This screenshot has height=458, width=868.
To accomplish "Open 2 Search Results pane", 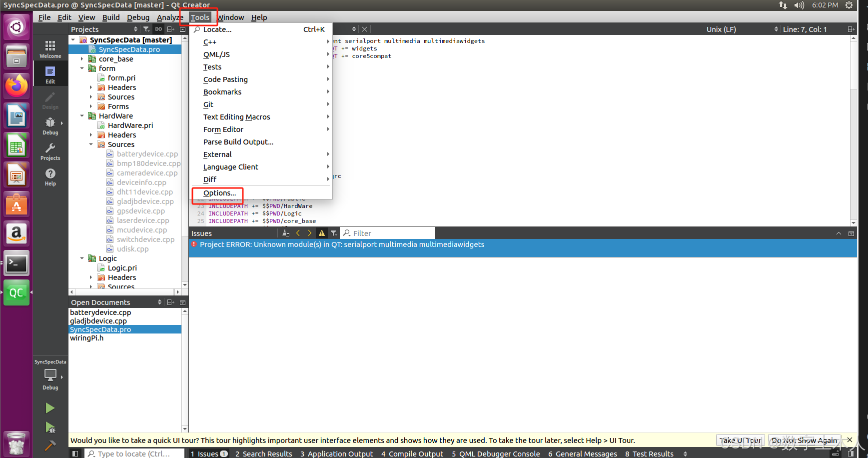I will [263, 453].
